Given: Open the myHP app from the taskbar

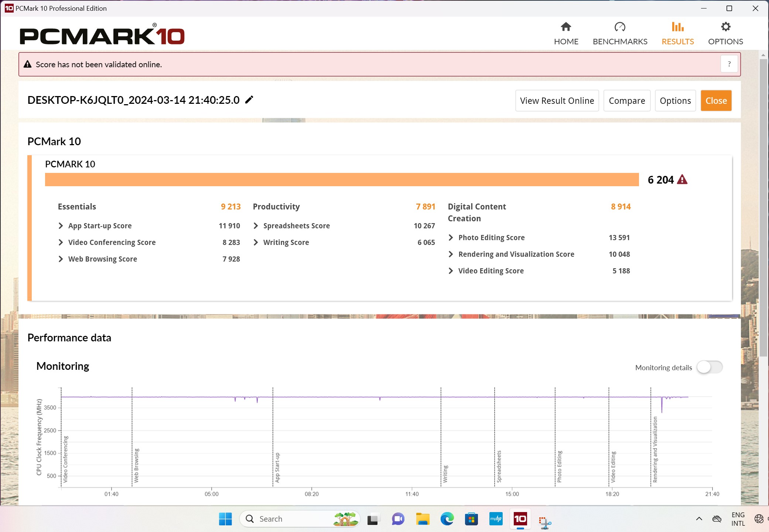Looking at the screenshot, I should tap(496, 519).
